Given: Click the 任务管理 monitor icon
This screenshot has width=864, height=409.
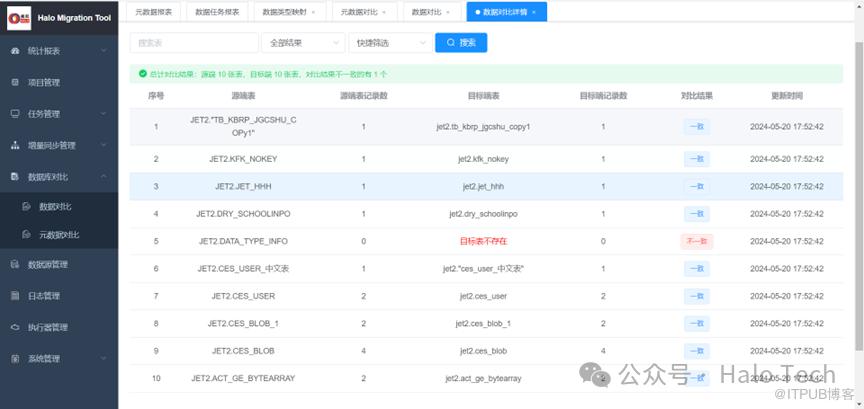Looking at the screenshot, I should pyautogui.click(x=15, y=113).
